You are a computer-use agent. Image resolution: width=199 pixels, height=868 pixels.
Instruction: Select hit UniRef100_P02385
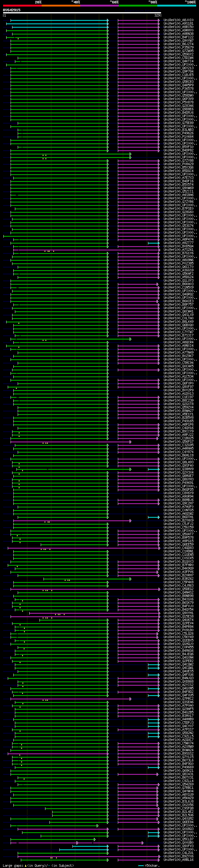pyautogui.click(x=178, y=264)
